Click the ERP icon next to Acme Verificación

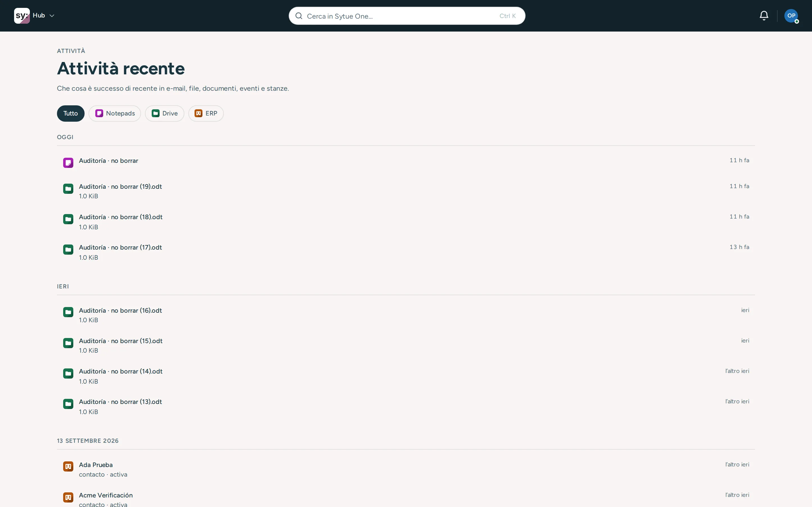[68, 497]
